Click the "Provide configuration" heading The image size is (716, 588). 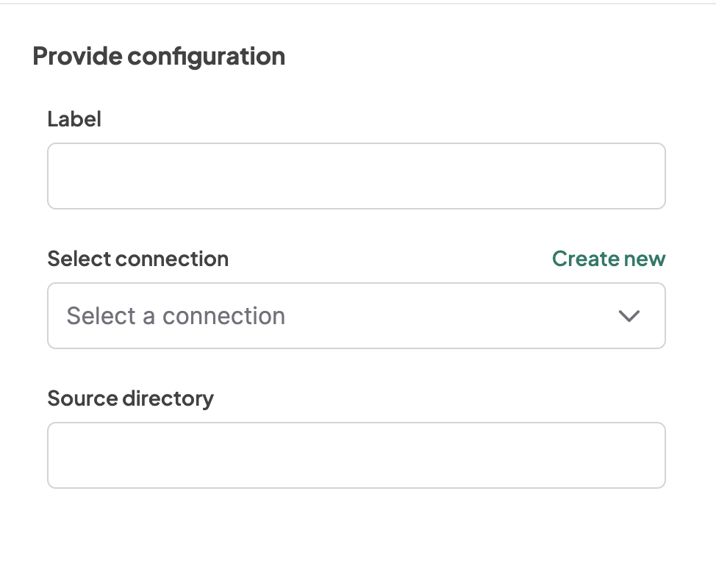[x=159, y=57]
